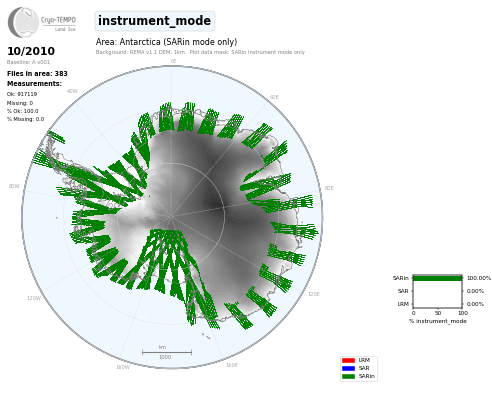Click the 1000 km scale bar
This screenshot has height=410, width=492.
(167, 352)
